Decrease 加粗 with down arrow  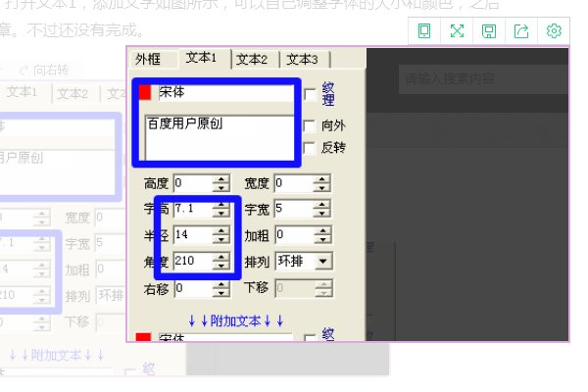(x=322, y=240)
